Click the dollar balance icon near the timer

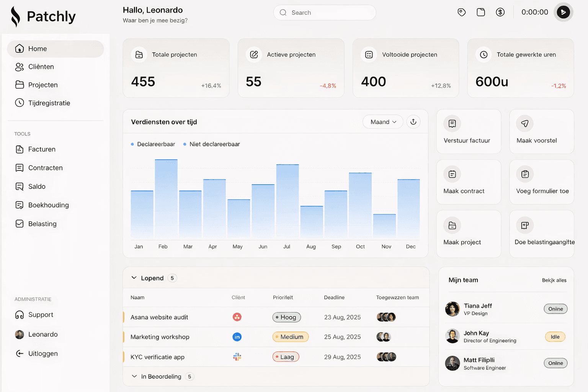point(500,12)
